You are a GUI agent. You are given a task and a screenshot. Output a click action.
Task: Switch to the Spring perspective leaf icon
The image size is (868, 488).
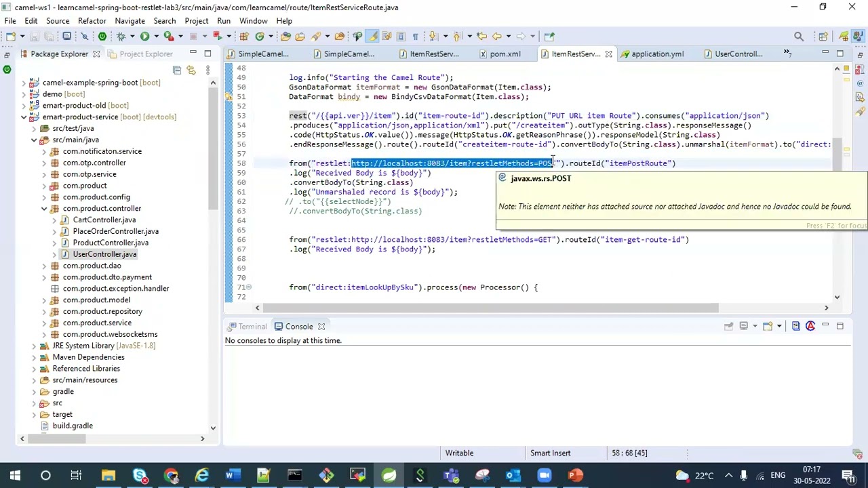tap(844, 36)
